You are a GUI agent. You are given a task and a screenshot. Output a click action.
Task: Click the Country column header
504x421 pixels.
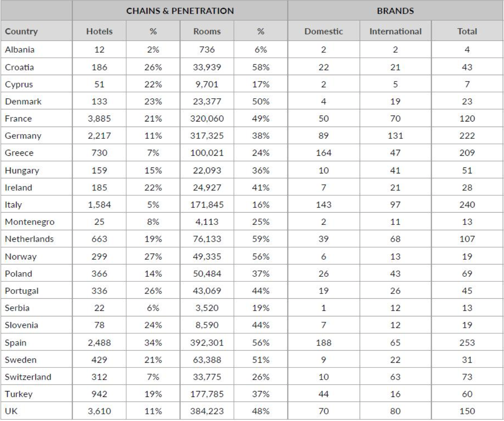click(22, 31)
